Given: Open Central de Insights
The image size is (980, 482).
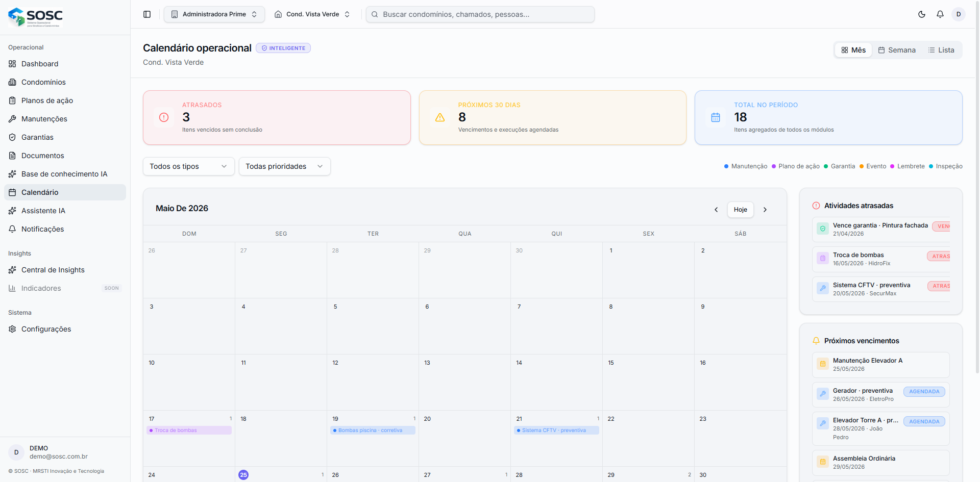Looking at the screenshot, I should pyautogui.click(x=65, y=270).
